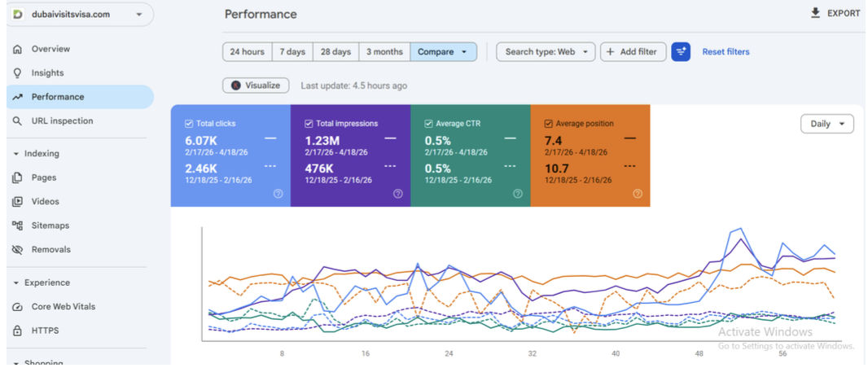Click the Total impressions help question mark

[398, 194]
